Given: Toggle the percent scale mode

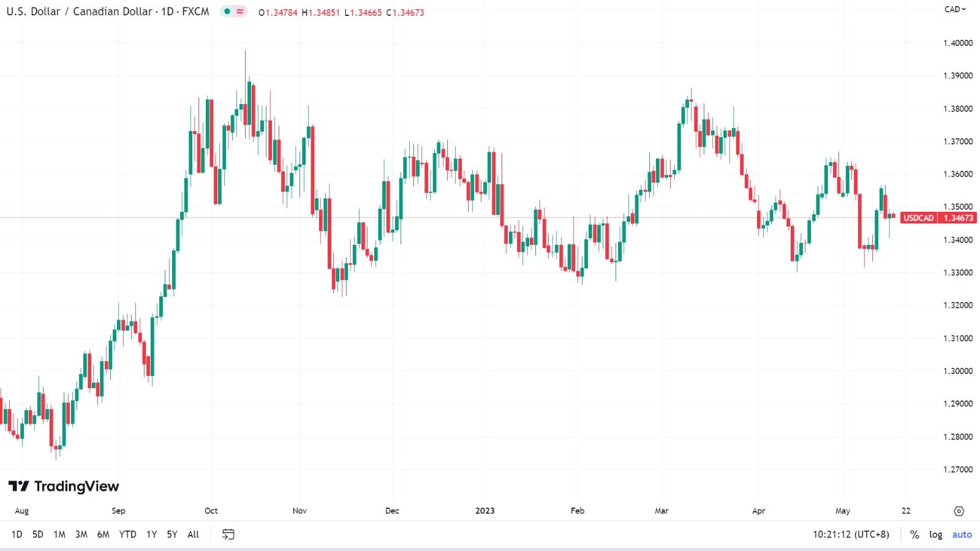Looking at the screenshot, I should (x=914, y=534).
